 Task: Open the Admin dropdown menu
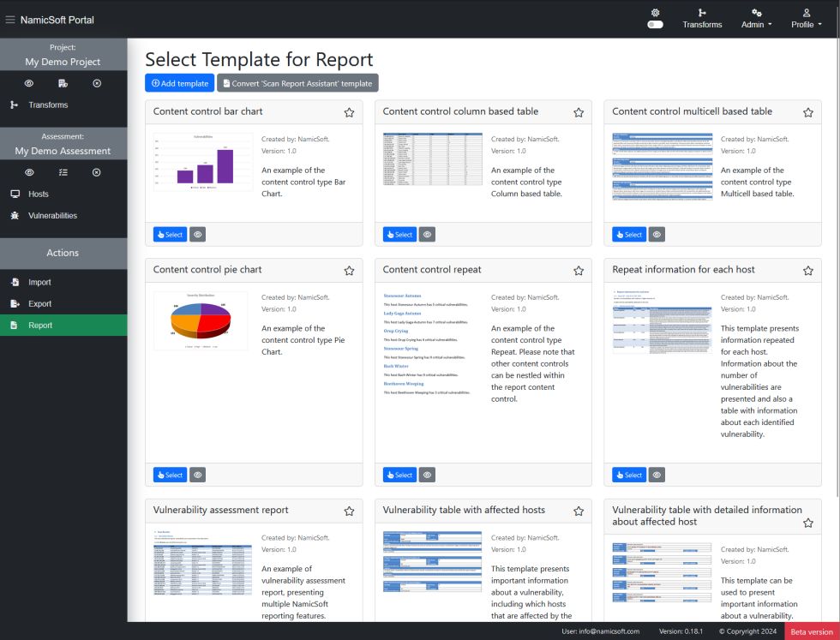point(756,19)
